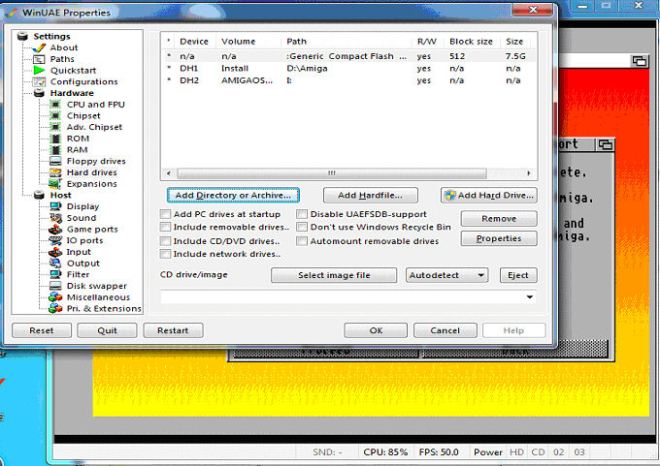Go to the Chipset settings page
This screenshot has width=660, height=466.
point(83,116)
